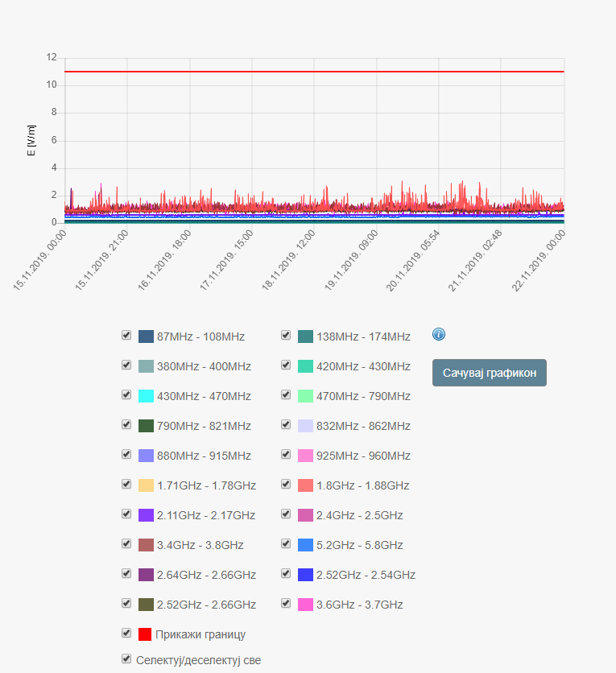Image resolution: width=616 pixels, height=673 pixels.
Task: Toggle Селектуј/деселектуј све checkbox
Action: point(126,659)
